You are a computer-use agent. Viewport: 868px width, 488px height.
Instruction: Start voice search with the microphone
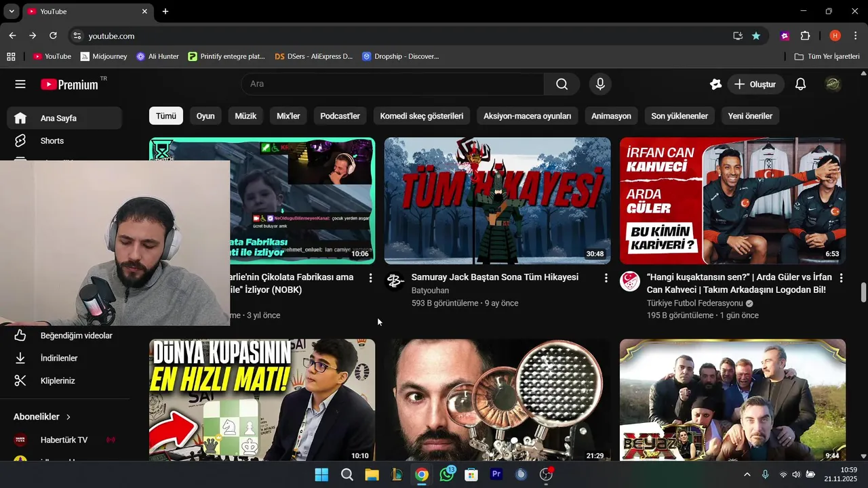pyautogui.click(x=599, y=84)
